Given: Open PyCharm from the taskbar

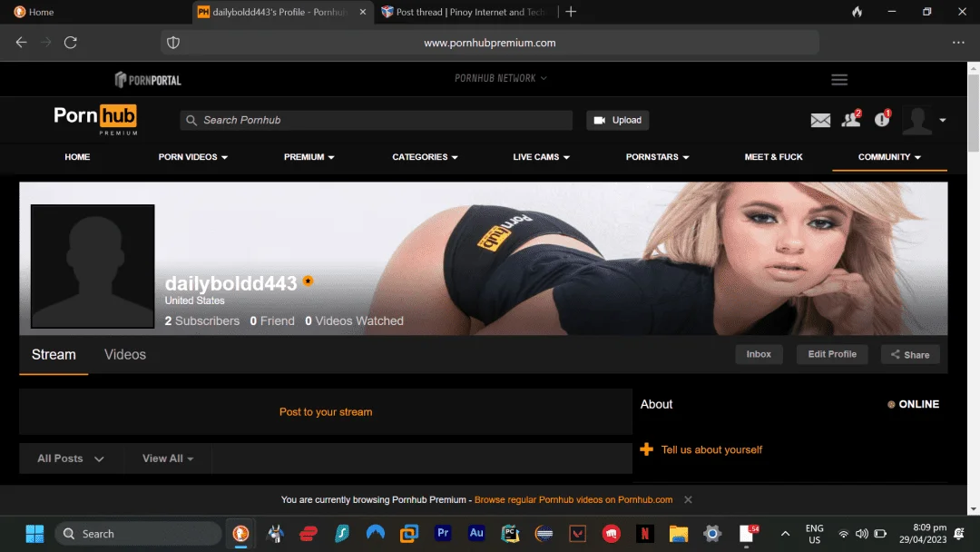Looking at the screenshot, I should [510, 533].
